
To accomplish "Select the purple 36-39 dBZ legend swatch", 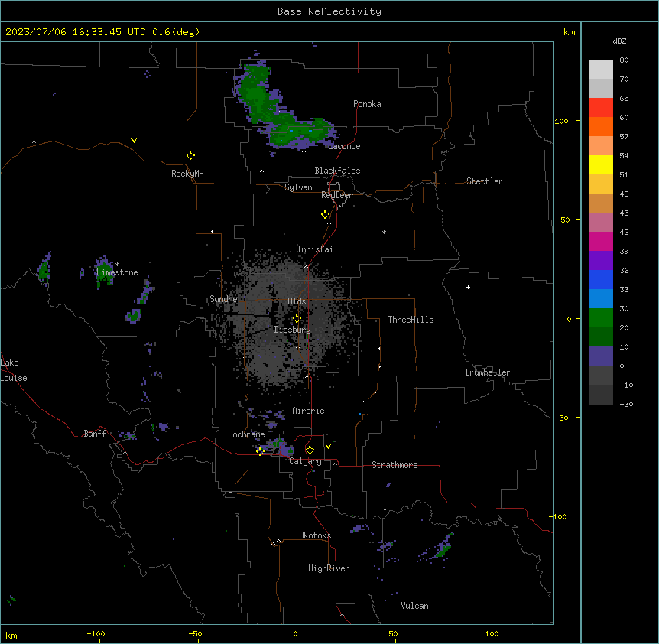I will click(601, 261).
